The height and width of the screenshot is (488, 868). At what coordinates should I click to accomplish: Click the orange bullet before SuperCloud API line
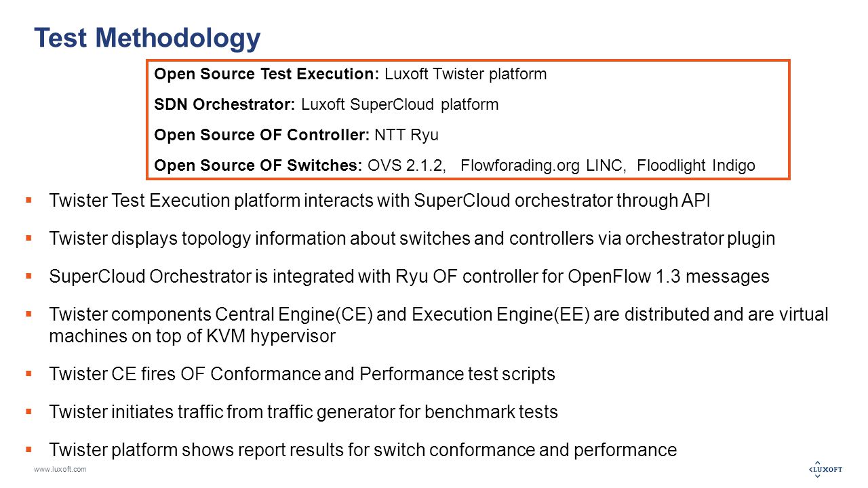[x=28, y=200]
